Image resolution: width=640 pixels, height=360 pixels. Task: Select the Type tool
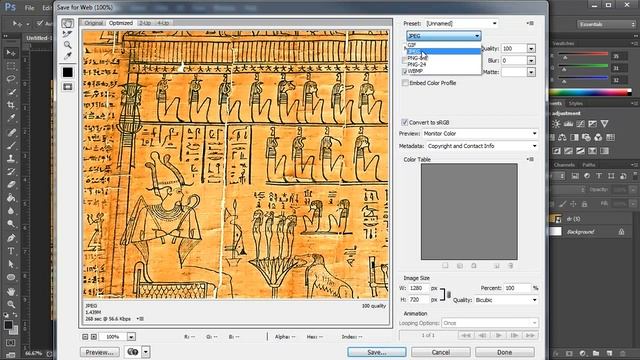click(x=11, y=251)
